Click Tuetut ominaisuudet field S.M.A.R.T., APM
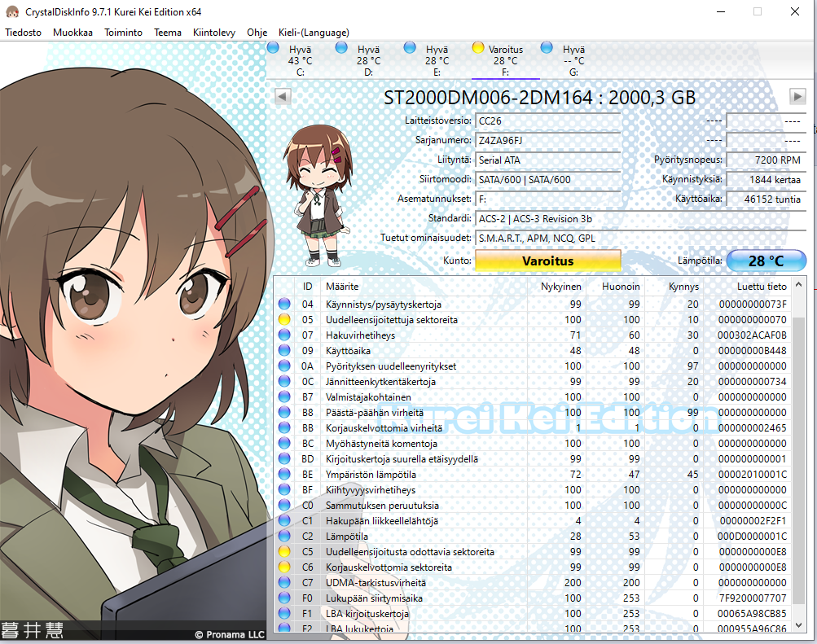This screenshot has height=644, width=817. pos(640,239)
